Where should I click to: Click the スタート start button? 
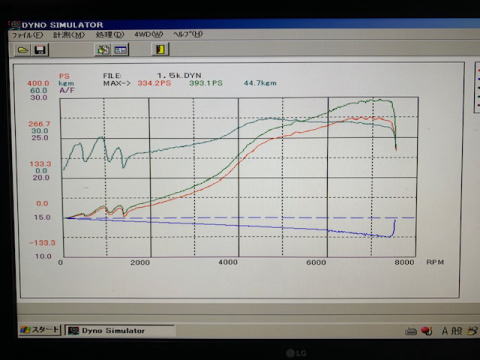click(40, 330)
